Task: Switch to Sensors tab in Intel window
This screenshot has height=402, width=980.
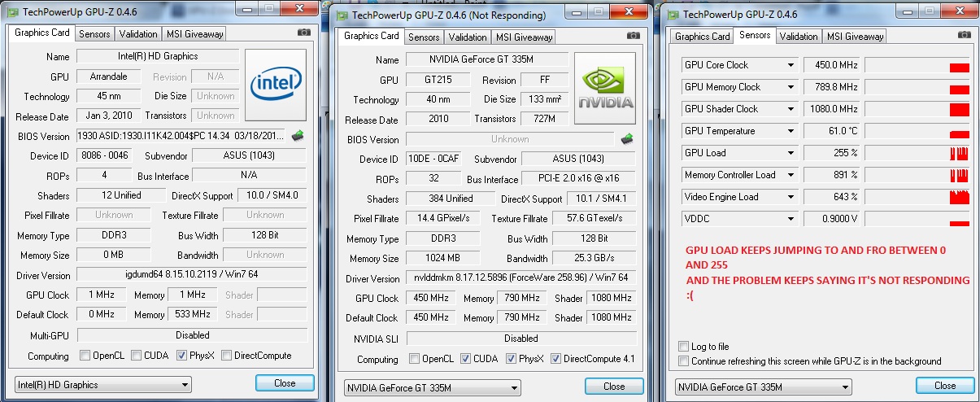Action: [x=94, y=34]
